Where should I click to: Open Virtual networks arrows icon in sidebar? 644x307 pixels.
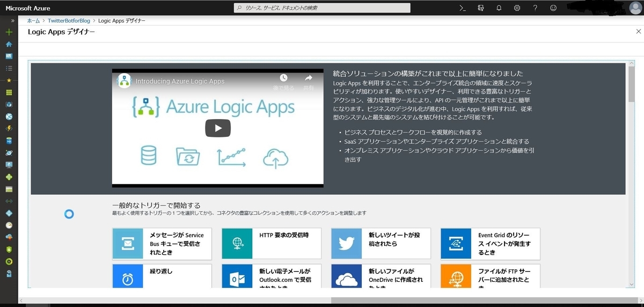[9, 201]
